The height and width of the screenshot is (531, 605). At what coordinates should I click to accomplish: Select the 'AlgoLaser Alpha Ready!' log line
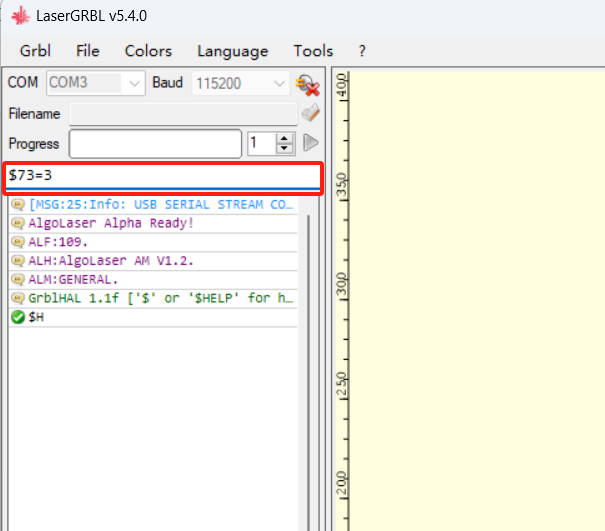tap(153, 223)
